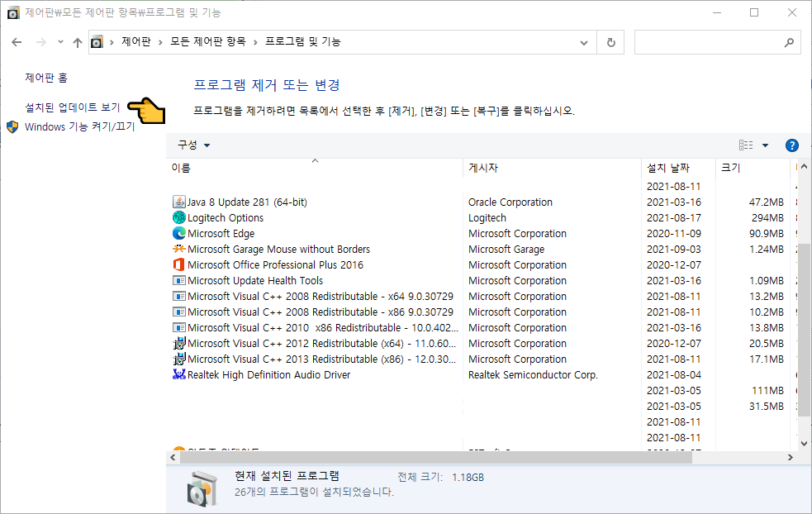Open the recent locations dropdown arrow
The width and height of the screenshot is (812, 514).
tap(60, 42)
